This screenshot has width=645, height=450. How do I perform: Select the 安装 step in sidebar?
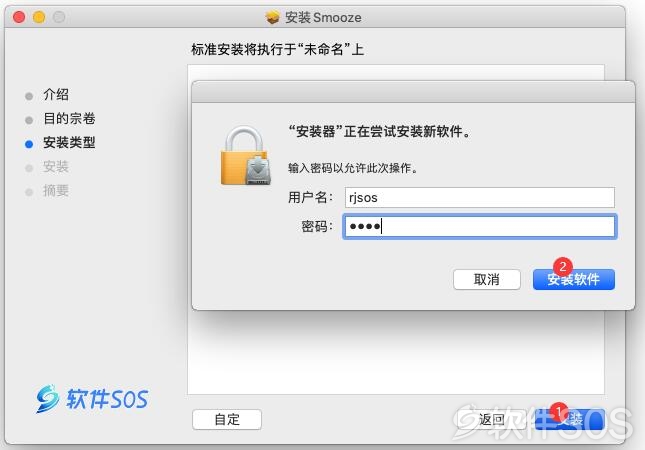pyautogui.click(x=56, y=167)
